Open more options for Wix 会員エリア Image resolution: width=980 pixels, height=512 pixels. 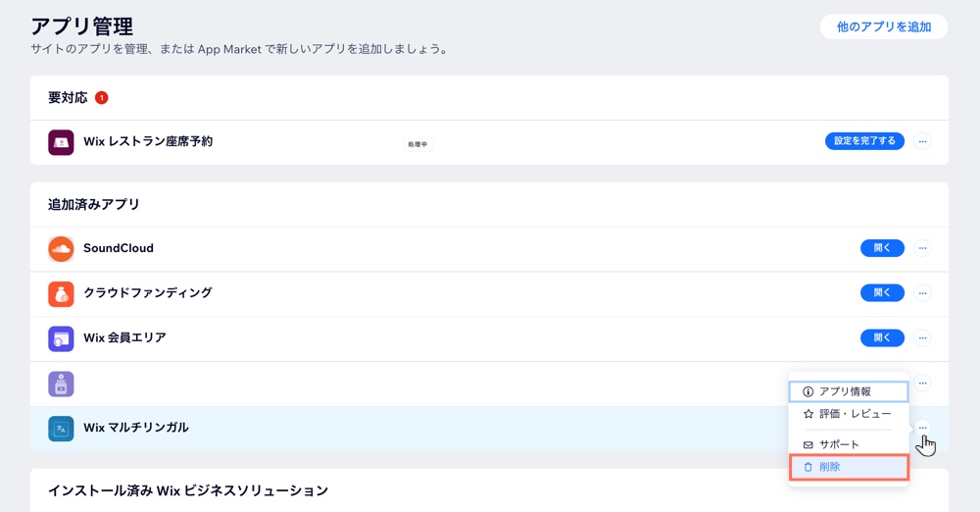tap(922, 338)
